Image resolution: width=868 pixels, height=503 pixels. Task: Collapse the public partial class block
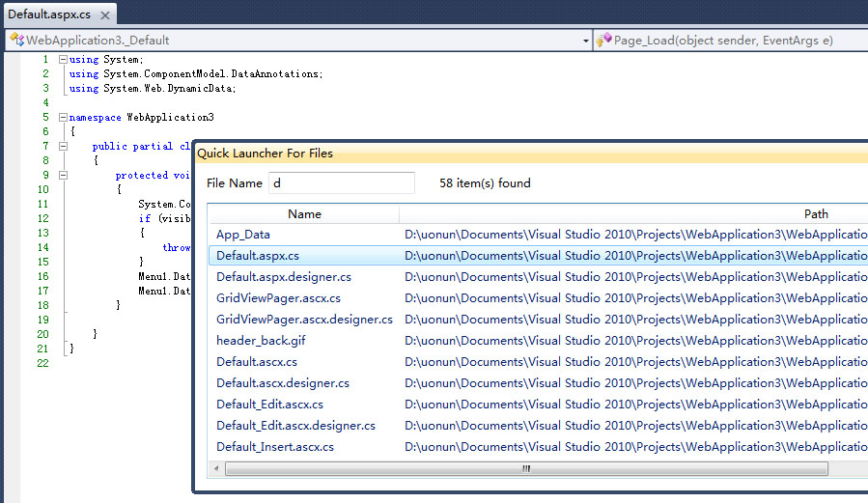point(63,146)
